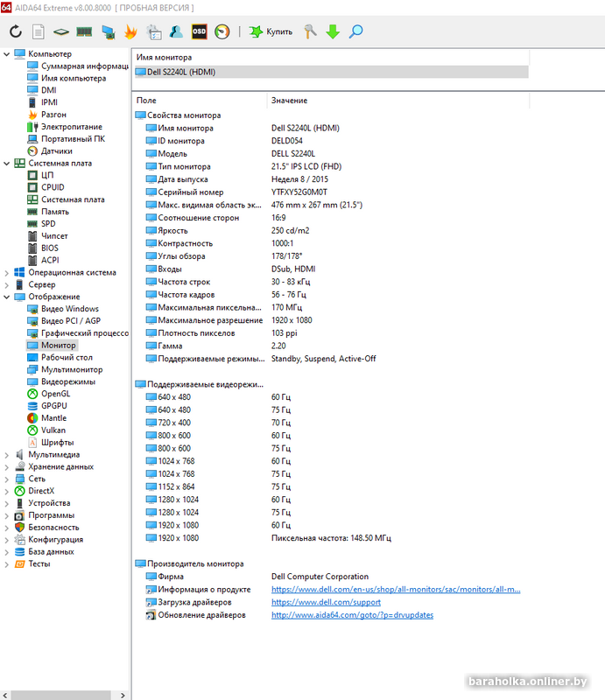Click the tree panel horizontal scrollbar
The height and width of the screenshot is (700, 605).
60,696
